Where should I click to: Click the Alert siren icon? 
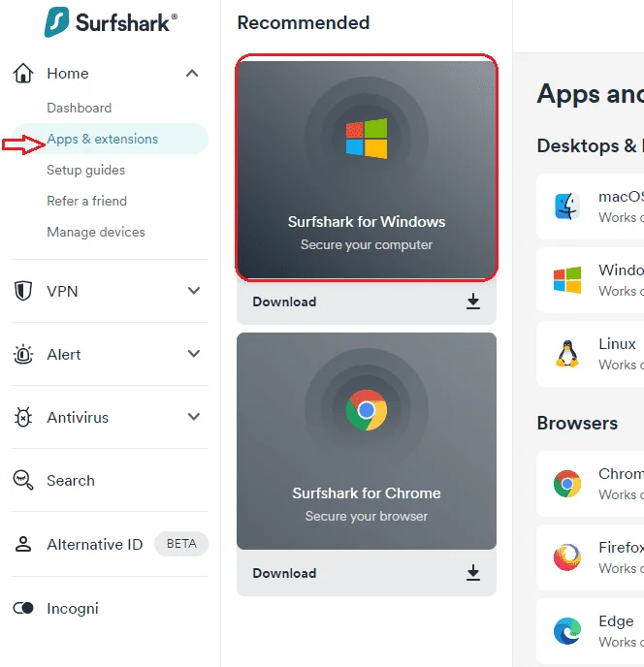tap(23, 354)
